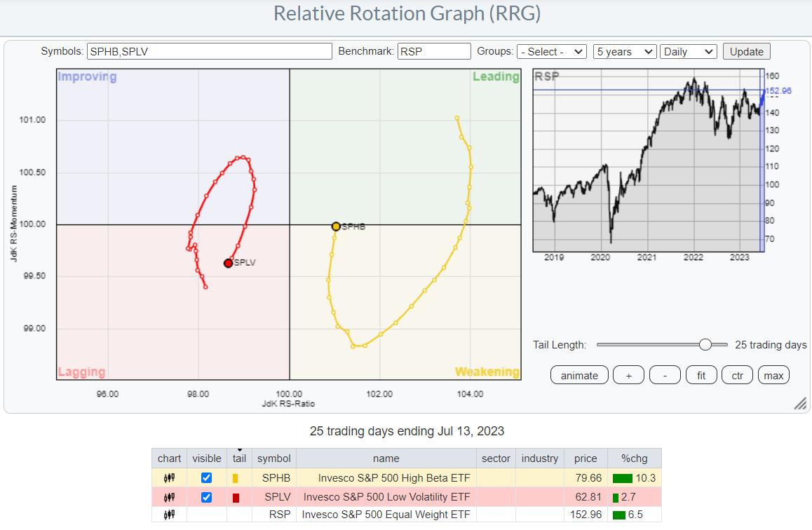Screen dimensions: 812x530
Task: Uncheck the SPLV visible checkbox
Action: 206,497
